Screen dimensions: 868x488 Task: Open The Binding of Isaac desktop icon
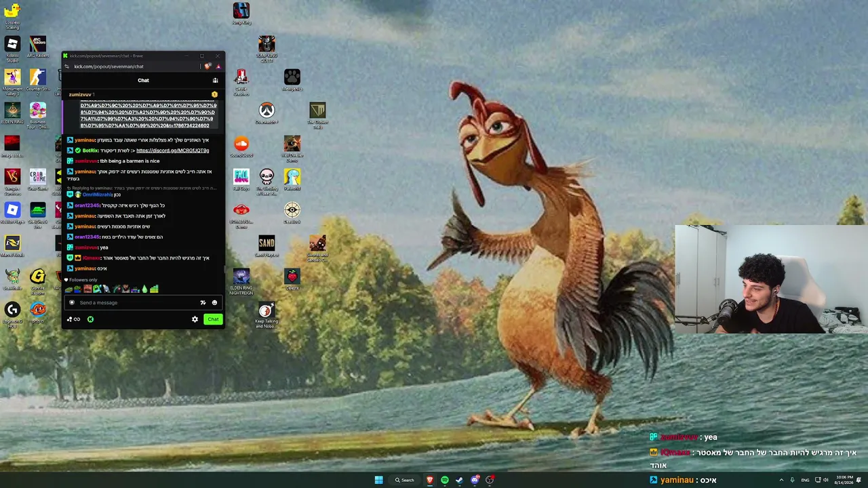pyautogui.click(x=267, y=182)
